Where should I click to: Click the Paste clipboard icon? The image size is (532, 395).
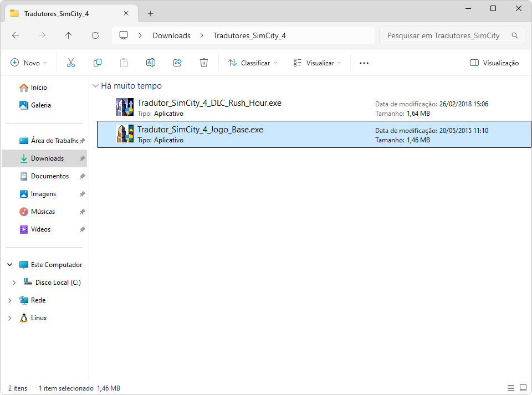tap(124, 63)
